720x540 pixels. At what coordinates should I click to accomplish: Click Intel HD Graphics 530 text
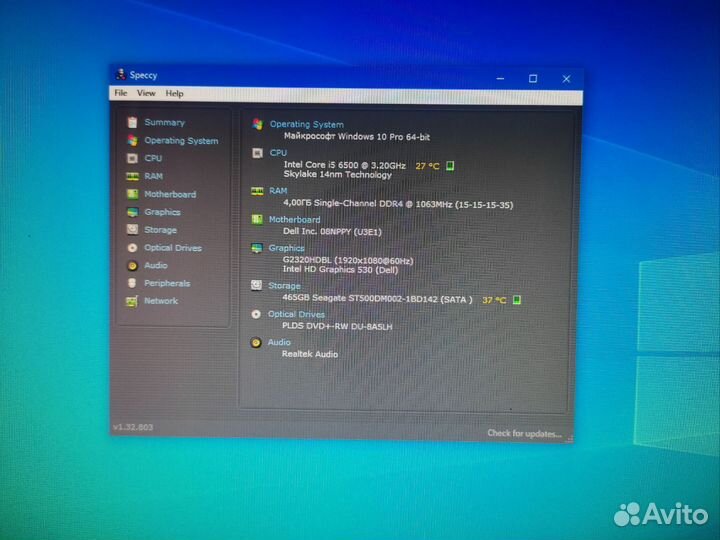point(340,270)
